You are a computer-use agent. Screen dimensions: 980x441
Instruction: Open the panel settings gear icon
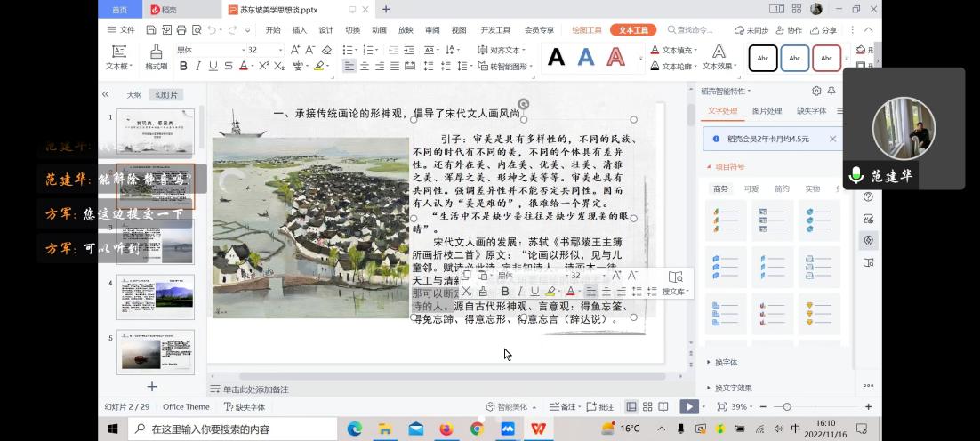816,92
